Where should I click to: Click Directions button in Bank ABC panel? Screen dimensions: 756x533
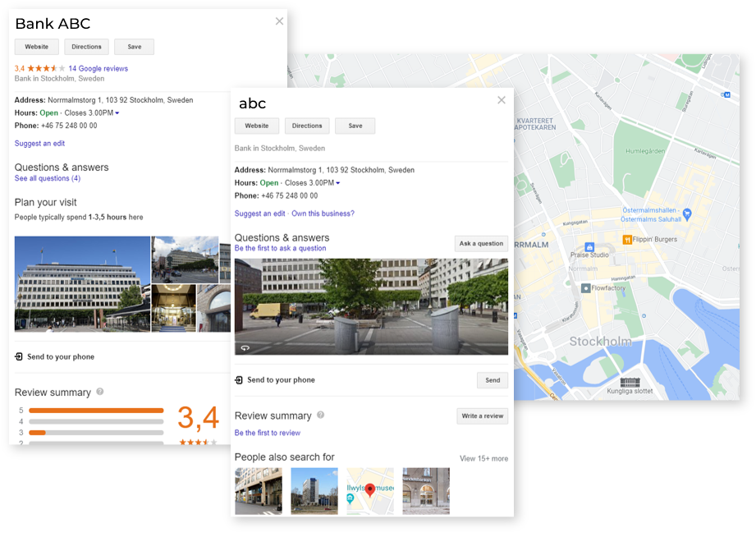(x=86, y=47)
